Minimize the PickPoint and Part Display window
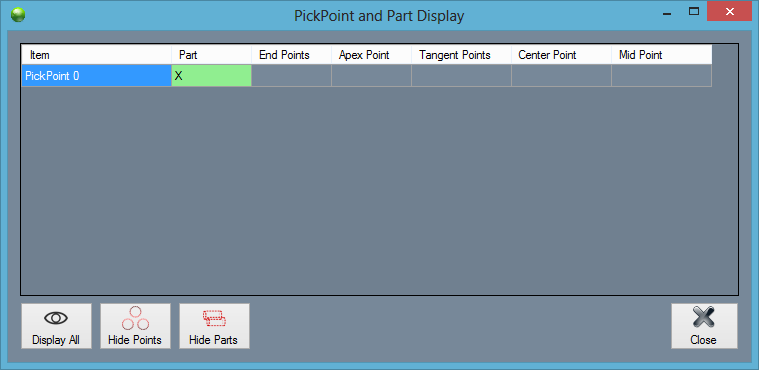The height and width of the screenshot is (370, 759). pyautogui.click(x=668, y=15)
